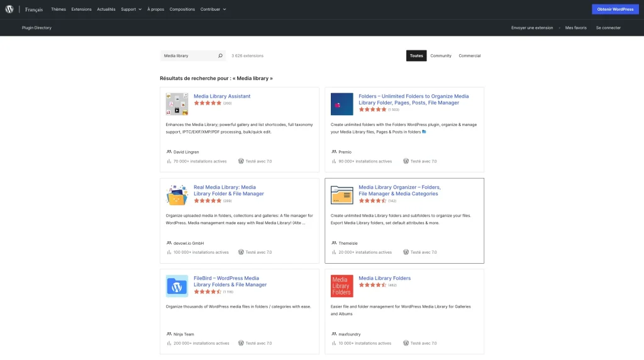Viewport: 644px width, 360px height.
Task: Click WordPress icon in FileBird tested row
Action: [x=241, y=343]
